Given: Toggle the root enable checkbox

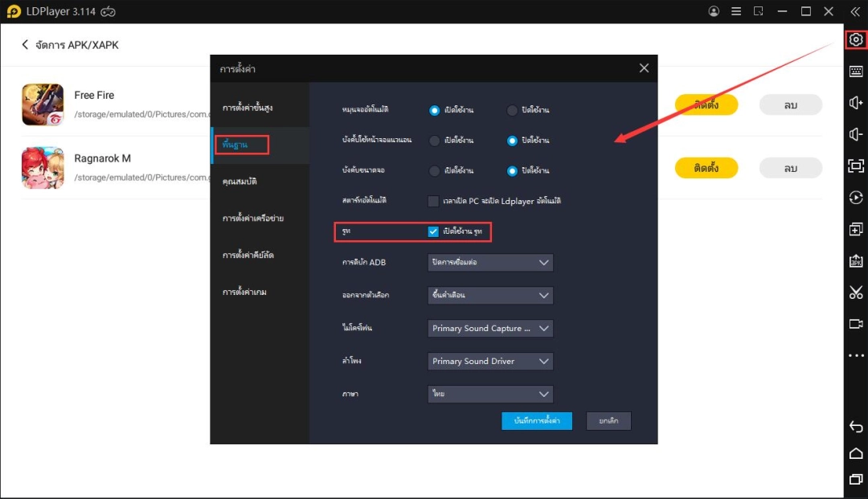Looking at the screenshot, I should (x=434, y=232).
